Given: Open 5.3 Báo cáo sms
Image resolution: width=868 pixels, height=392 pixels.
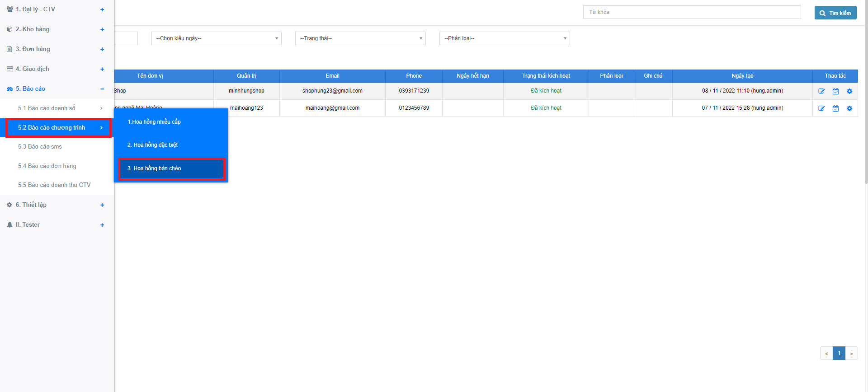Looking at the screenshot, I should point(40,147).
